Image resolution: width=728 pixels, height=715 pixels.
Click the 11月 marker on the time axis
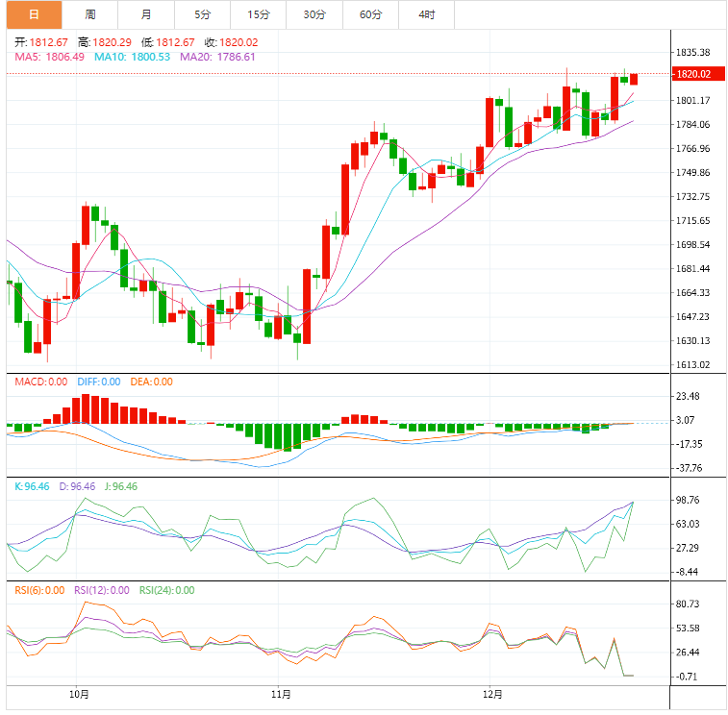click(x=280, y=693)
